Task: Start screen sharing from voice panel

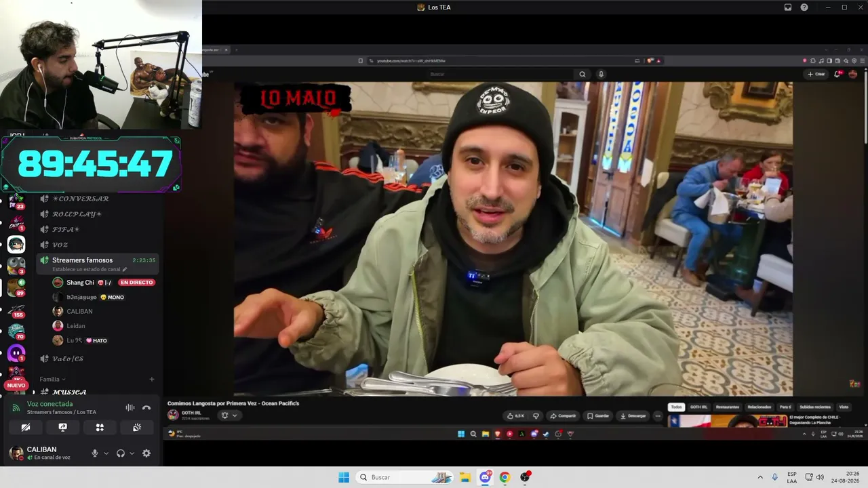Action: (62, 428)
